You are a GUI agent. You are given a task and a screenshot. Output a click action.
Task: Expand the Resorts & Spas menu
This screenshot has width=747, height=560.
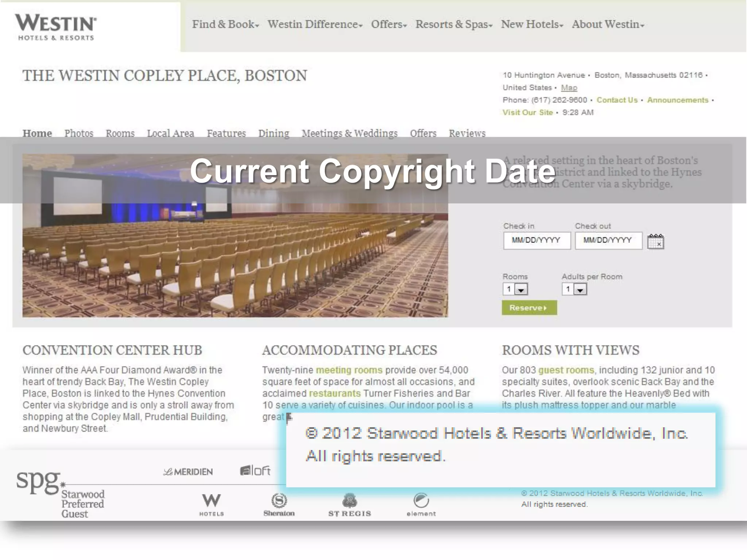(x=454, y=24)
